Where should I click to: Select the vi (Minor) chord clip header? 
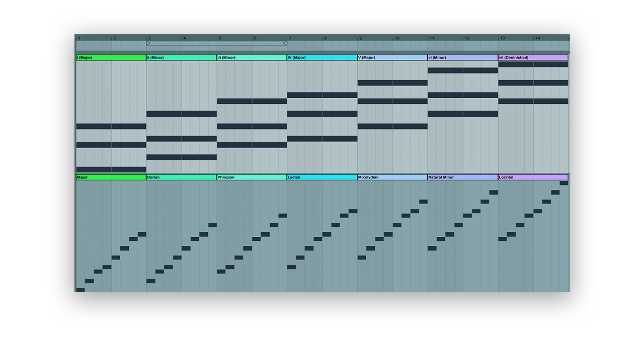463,57
